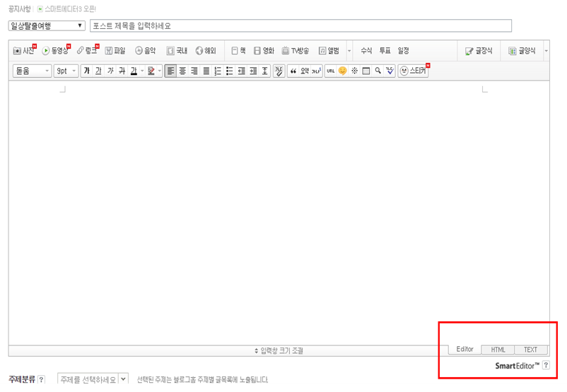Viewport: 567px width, 392px height.
Task: Insert a video with 동영상 button
Action: point(55,51)
